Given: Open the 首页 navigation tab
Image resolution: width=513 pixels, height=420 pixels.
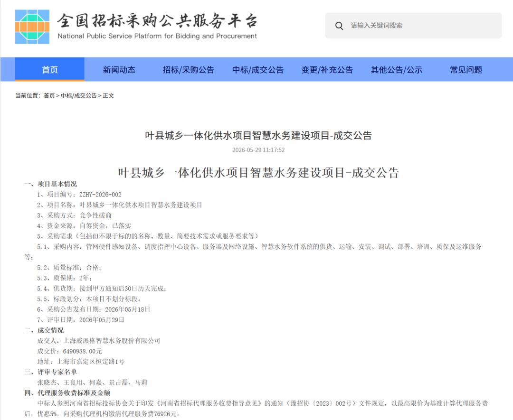Looking at the screenshot, I should click(x=50, y=69).
